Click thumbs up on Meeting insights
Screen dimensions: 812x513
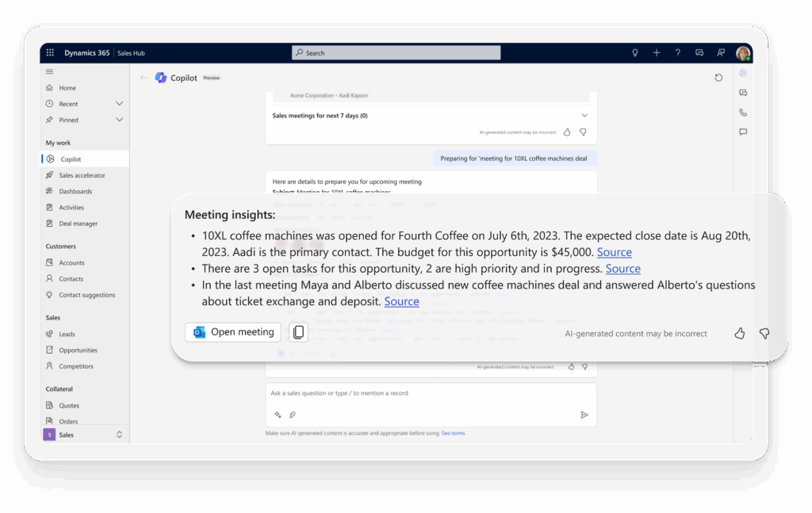pos(740,334)
